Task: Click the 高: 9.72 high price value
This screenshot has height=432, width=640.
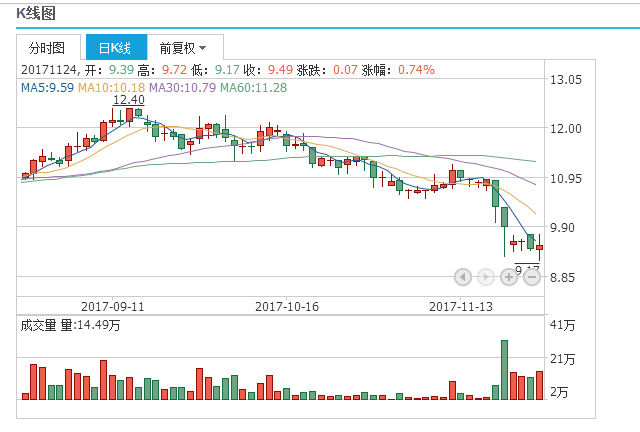Action: pos(174,70)
